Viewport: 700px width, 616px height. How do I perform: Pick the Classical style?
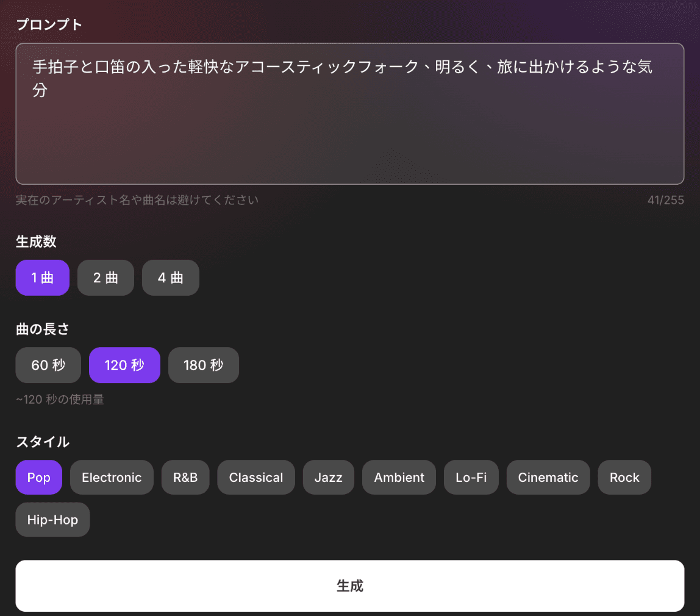pos(256,477)
